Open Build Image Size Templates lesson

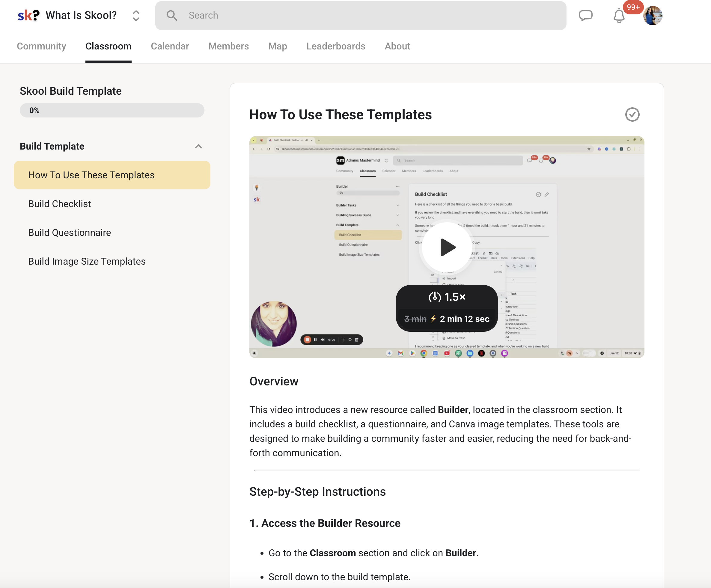pos(87,261)
